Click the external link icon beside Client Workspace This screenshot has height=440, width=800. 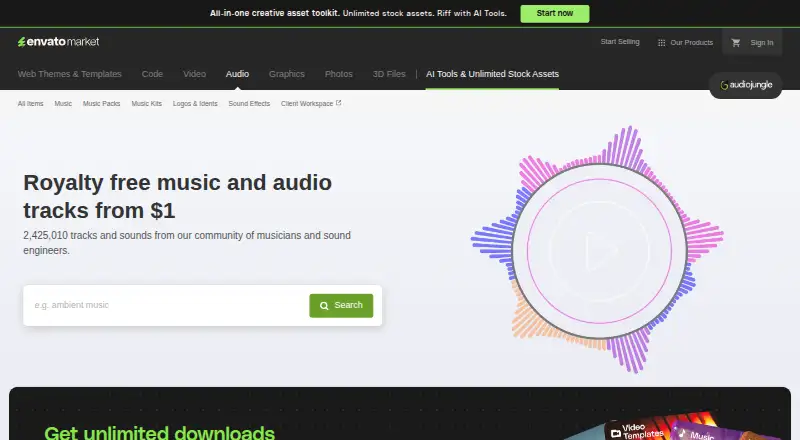(x=338, y=103)
